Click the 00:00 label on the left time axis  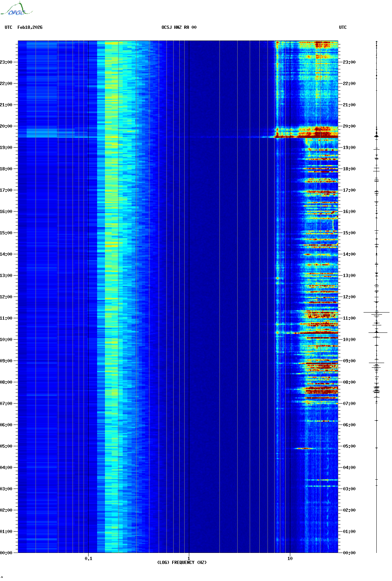coord(6,553)
